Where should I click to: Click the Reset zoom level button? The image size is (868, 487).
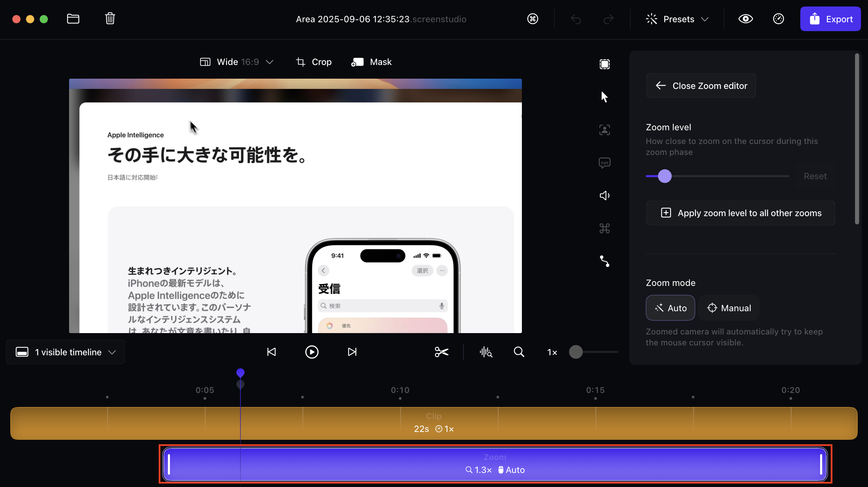point(815,176)
